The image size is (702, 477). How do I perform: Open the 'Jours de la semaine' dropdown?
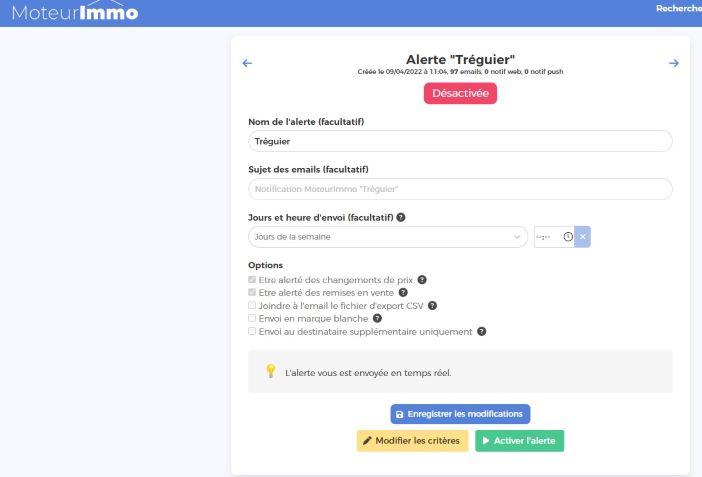[387, 237]
